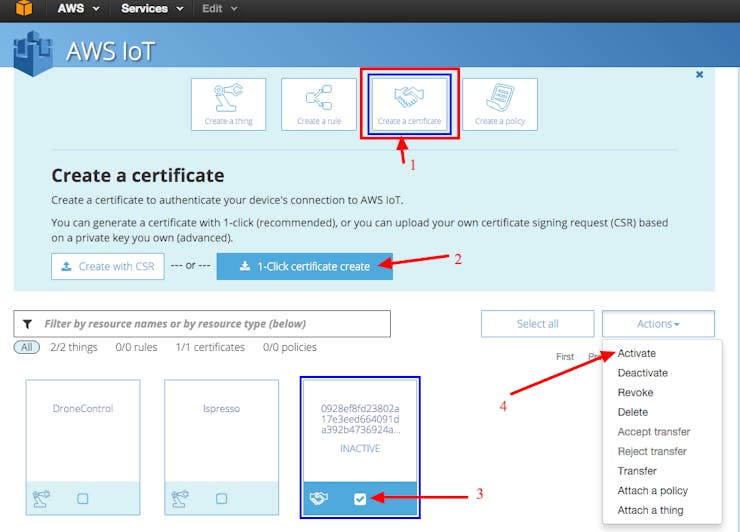The width and height of the screenshot is (740, 532).
Task: Choose Activate from Actions menu
Action: (x=637, y=353)
